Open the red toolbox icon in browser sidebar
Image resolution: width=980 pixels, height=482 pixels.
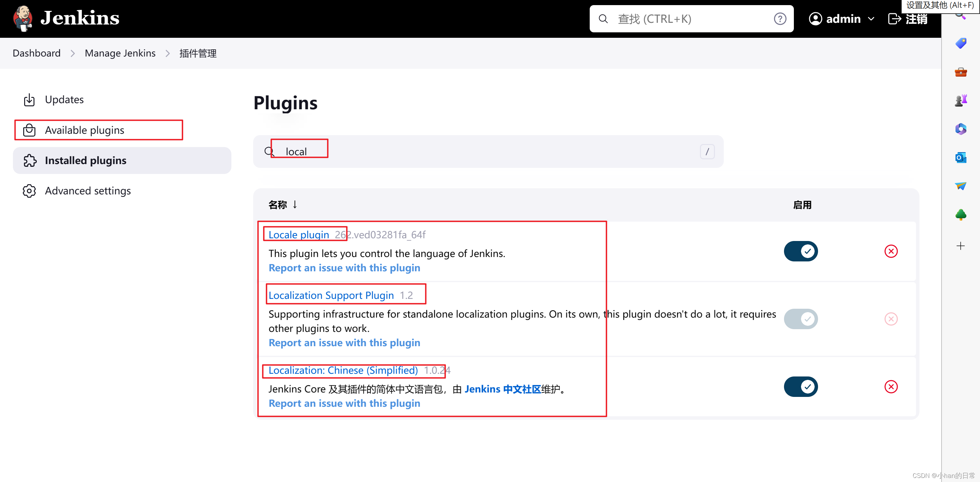click(961, 72)
